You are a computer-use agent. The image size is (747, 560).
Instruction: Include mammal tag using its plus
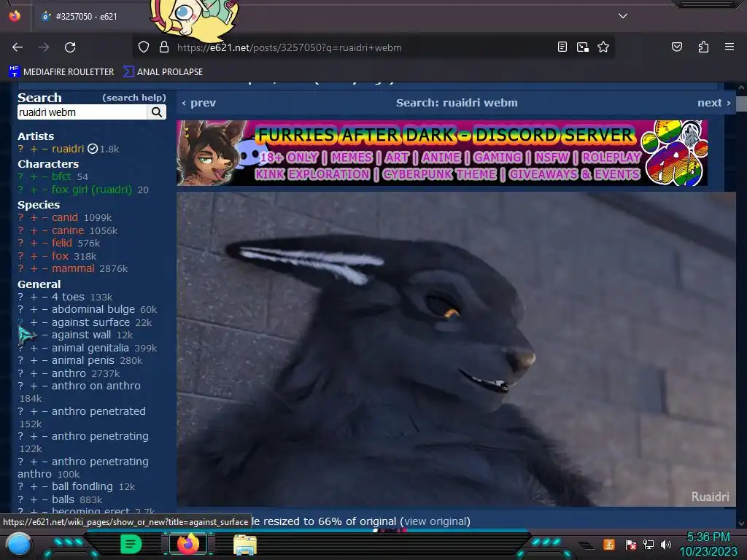point(34,268)
